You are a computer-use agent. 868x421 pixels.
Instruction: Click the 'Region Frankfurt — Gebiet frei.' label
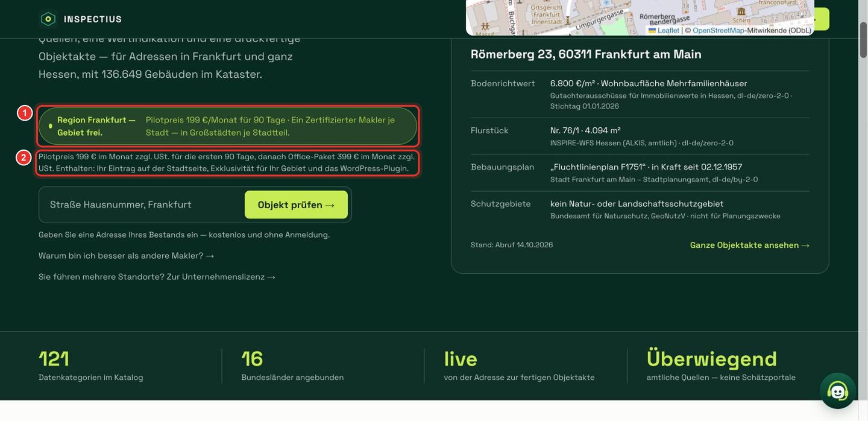point(96,126)
